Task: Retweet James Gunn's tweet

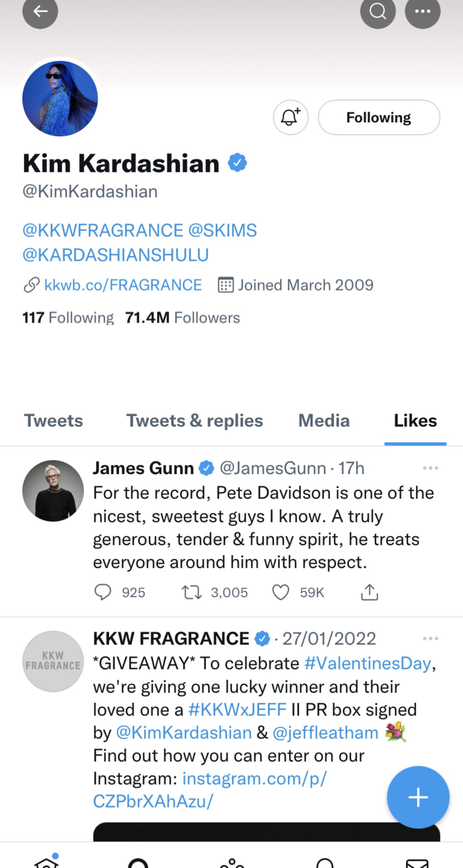Action: (191, 592)
